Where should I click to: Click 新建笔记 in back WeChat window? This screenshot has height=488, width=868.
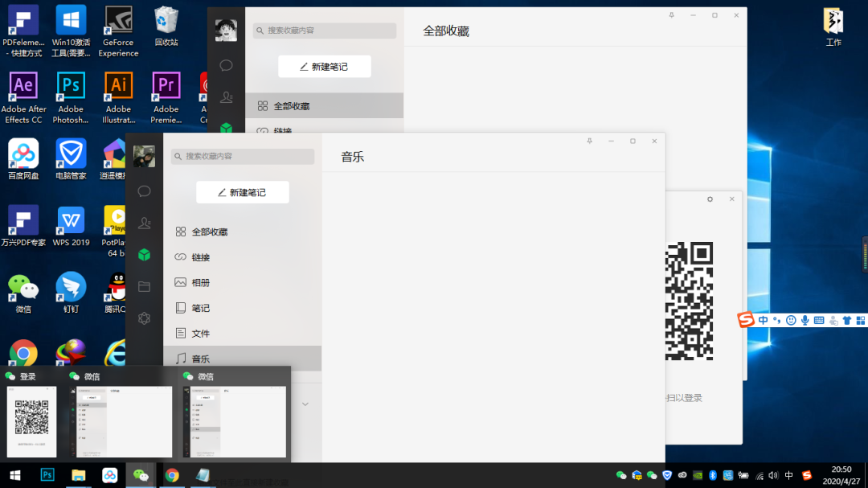click(325, 67)
